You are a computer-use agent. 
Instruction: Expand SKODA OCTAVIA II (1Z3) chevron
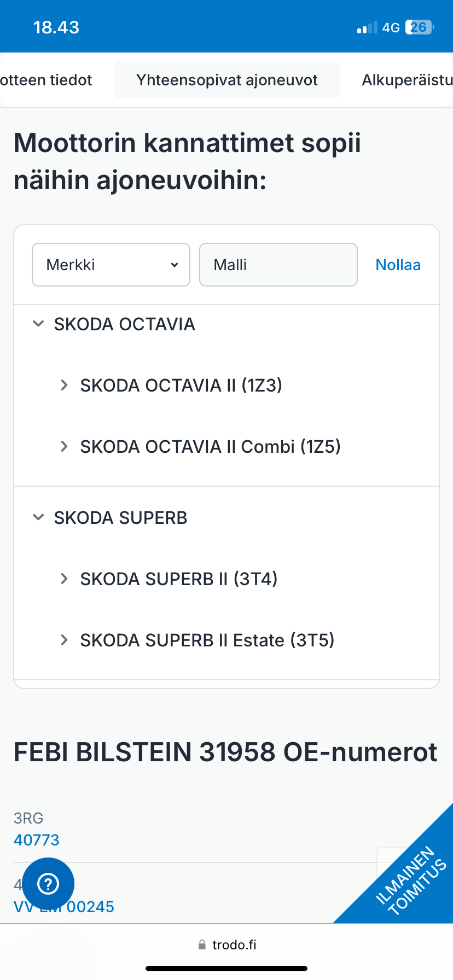click(65, 385)
